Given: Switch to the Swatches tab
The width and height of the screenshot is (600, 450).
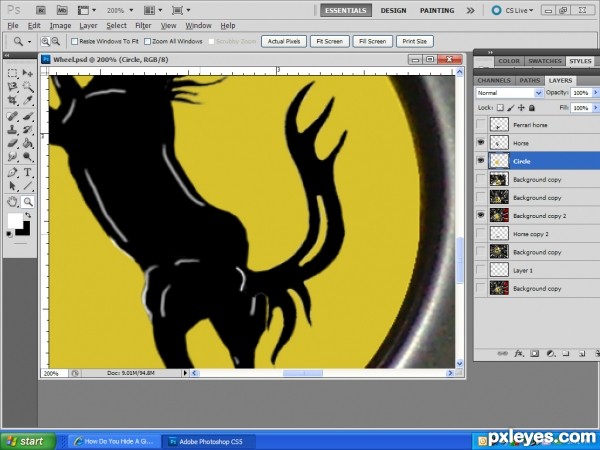Looking at the screenshot, I should [x=545, y=61].
